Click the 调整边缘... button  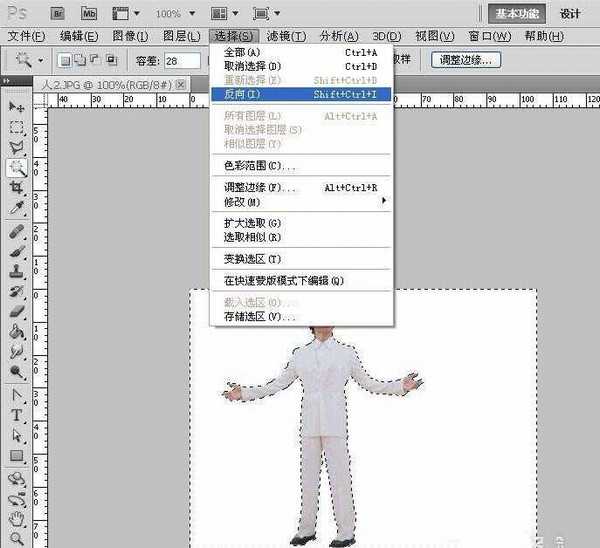click(467, 59)
